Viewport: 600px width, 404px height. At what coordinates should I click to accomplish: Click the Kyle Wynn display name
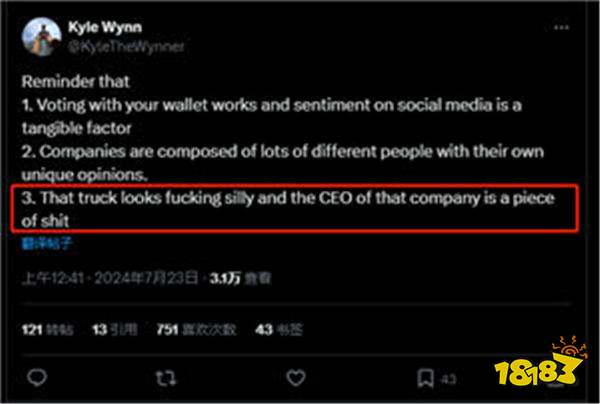(x=104, y=28)
